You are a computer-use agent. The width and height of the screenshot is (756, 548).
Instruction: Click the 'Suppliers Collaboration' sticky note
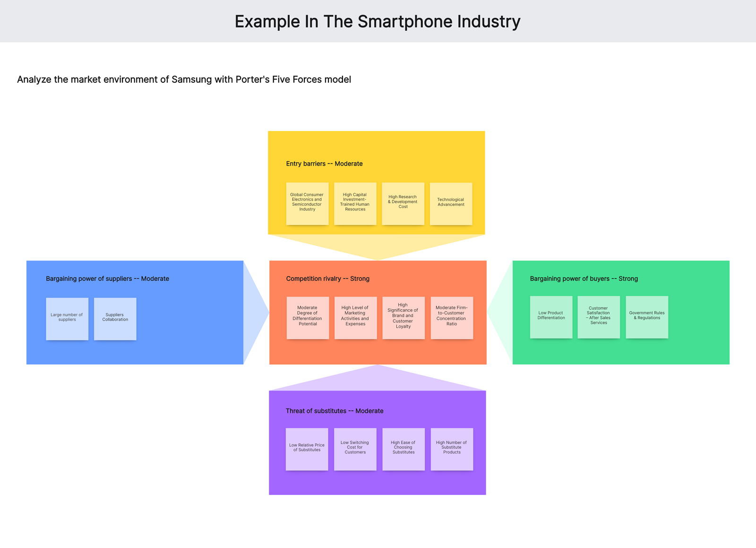[x=115, y=319]
